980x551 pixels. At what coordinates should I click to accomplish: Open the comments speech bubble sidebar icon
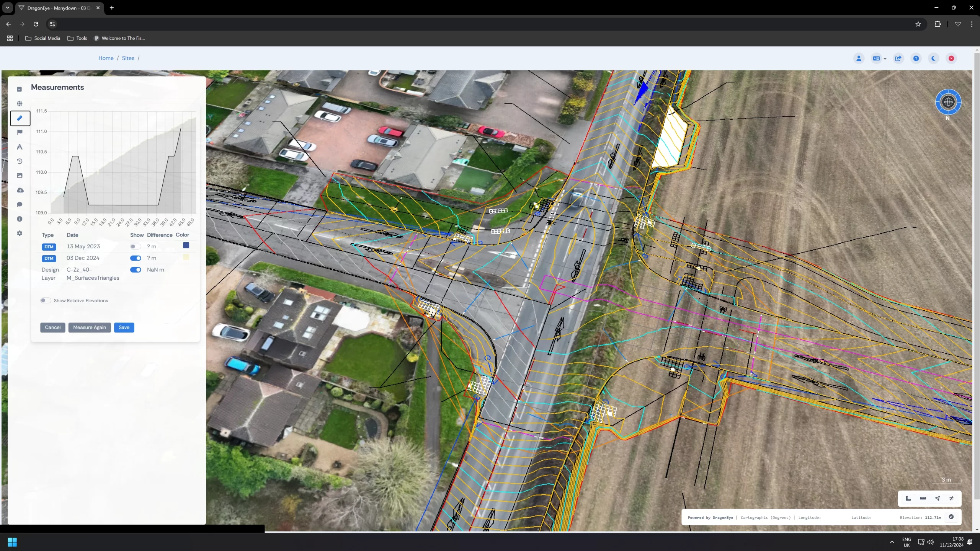point(20,204)
